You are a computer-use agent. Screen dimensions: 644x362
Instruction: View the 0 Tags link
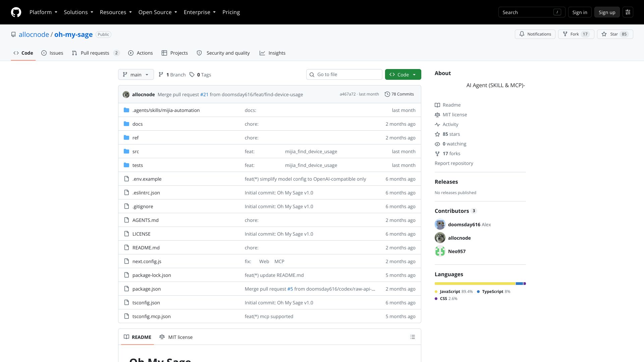tap(200, 75)
